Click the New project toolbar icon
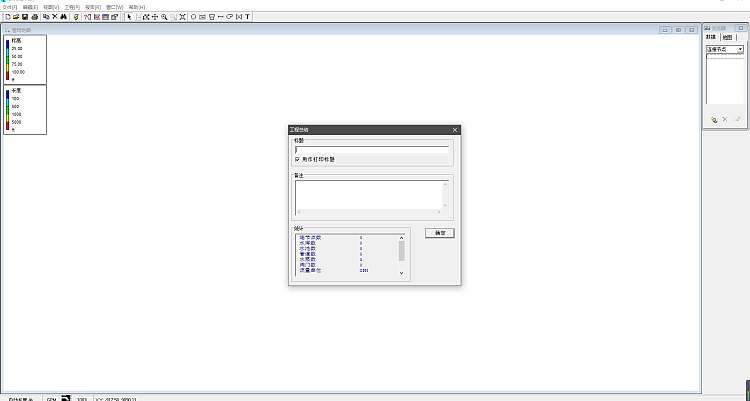Image resolution: width=750 pixels, height=401 pixels. click(7, 17)
